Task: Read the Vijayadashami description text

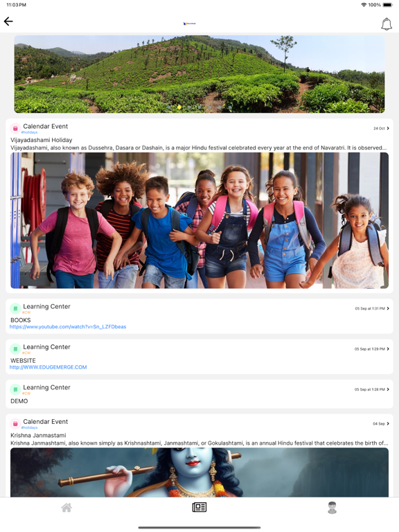Action: [199, 148]
